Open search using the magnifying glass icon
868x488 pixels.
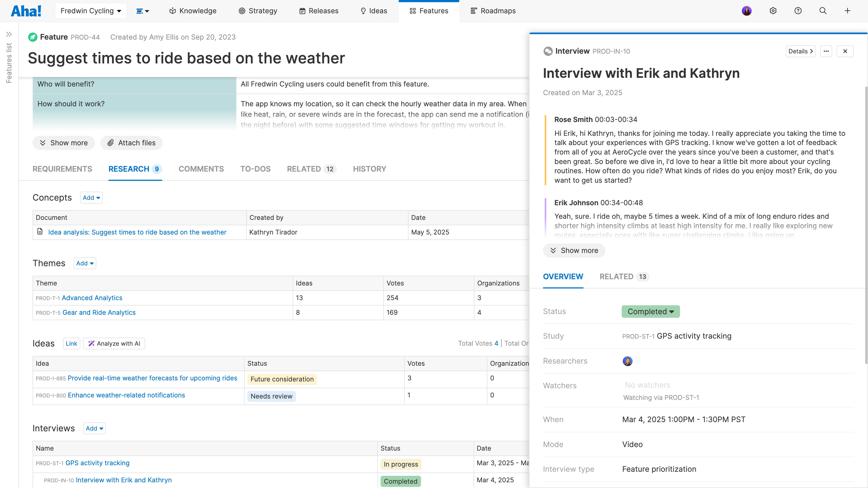coord(823,11)
